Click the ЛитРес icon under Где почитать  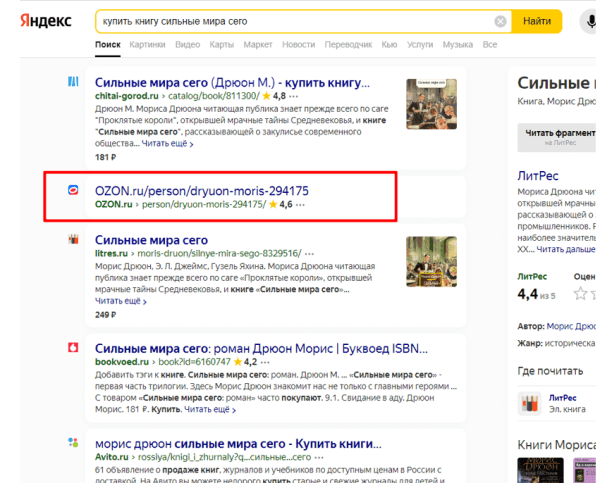coord(530,403)
